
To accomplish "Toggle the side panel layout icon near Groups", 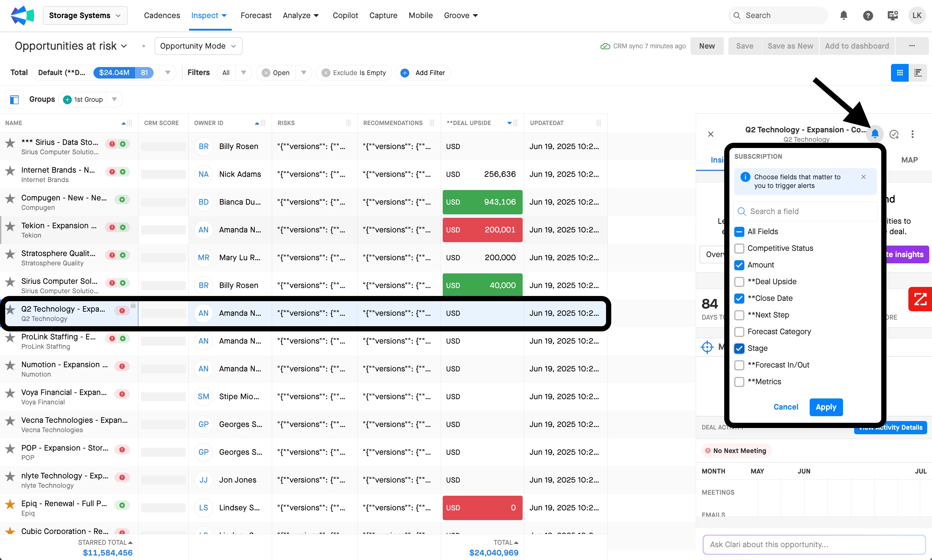I will pyautogui.click(x=14, y=100).
